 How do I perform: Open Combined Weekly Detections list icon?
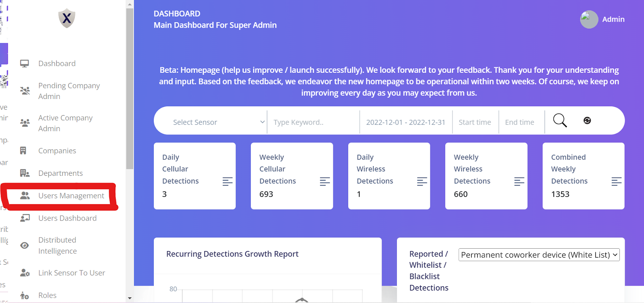point(616,181)
